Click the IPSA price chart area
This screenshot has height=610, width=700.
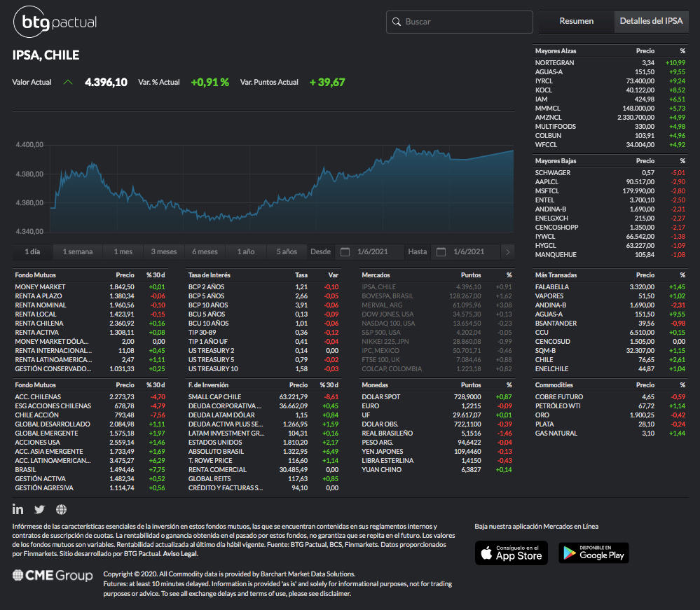(282, 188)
